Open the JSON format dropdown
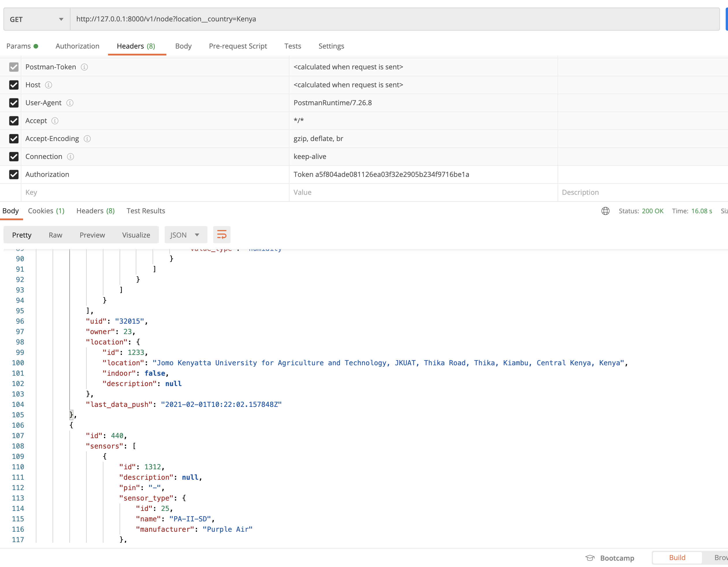The image size is (728, 567). tap(185, 235)
